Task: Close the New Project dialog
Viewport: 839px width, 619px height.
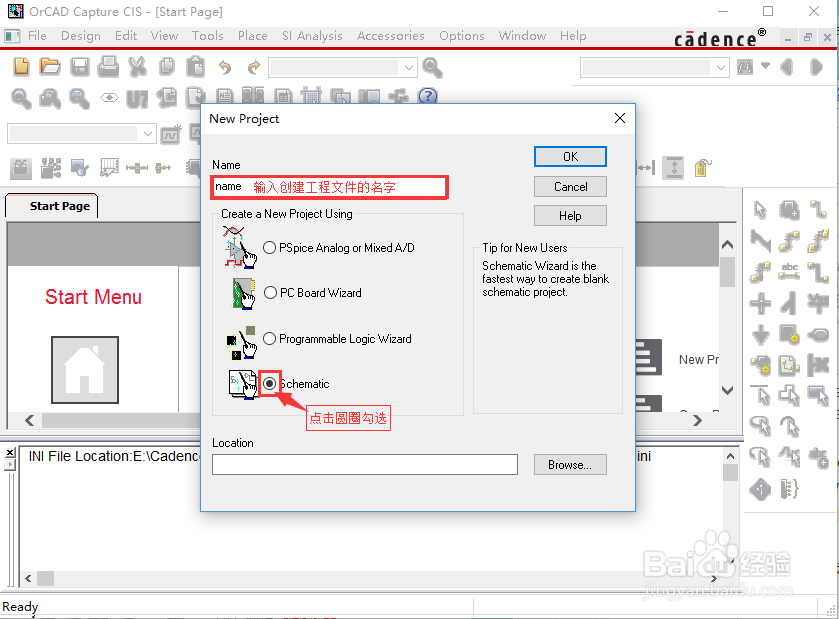Action: (620, 118)
